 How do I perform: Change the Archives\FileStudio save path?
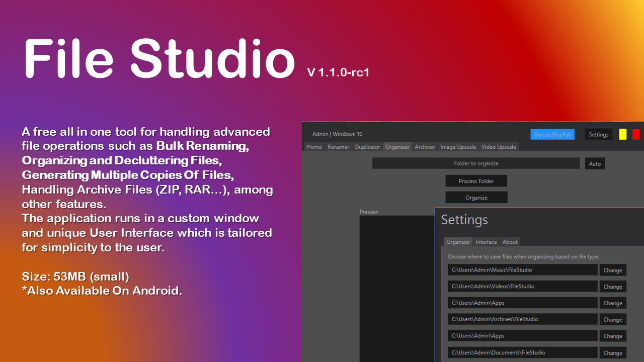click(x=613, y=319)
